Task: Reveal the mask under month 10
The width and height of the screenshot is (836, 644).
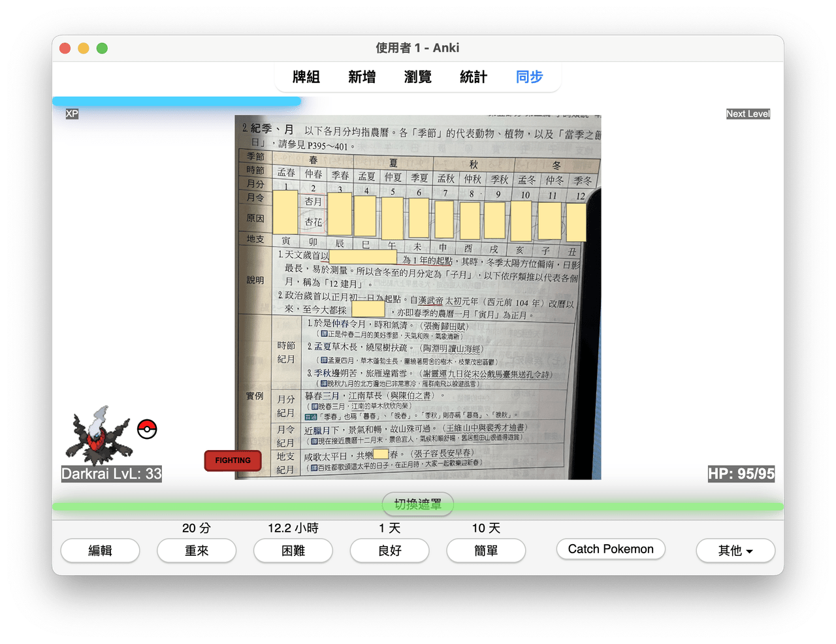Action: click(521, 221)
